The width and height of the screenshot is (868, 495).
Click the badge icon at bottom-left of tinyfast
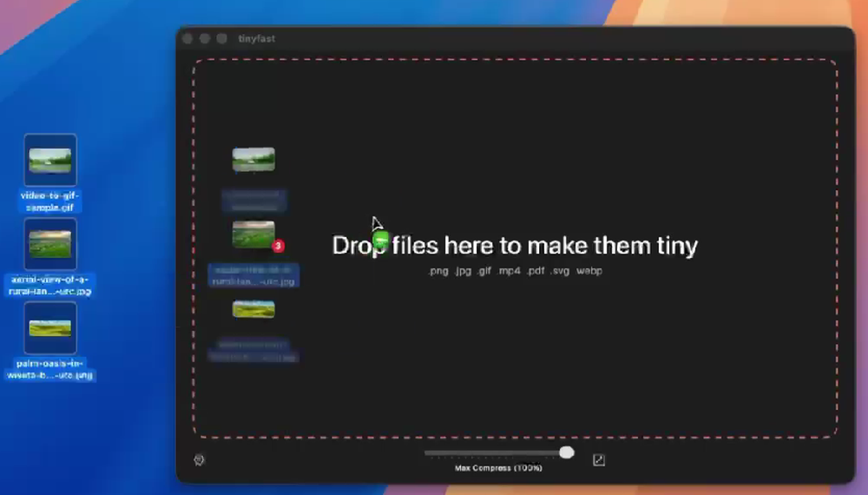click(200, 459)
